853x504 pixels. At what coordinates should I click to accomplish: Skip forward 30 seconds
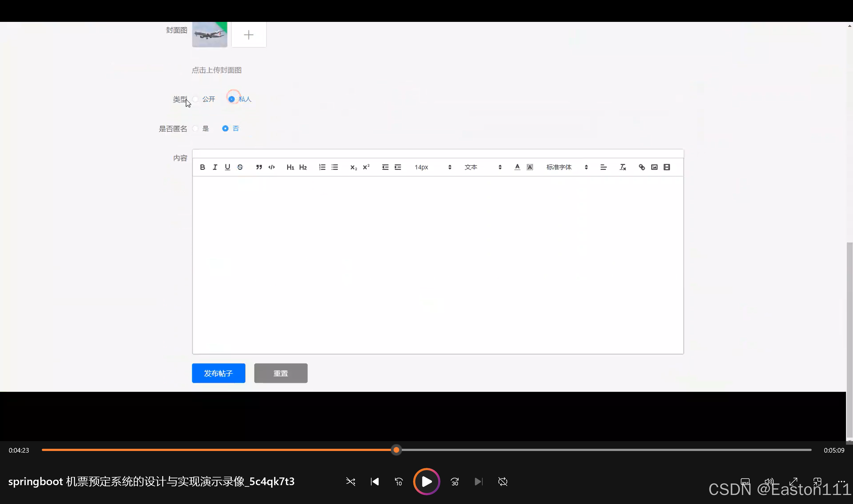coord(455,482)
